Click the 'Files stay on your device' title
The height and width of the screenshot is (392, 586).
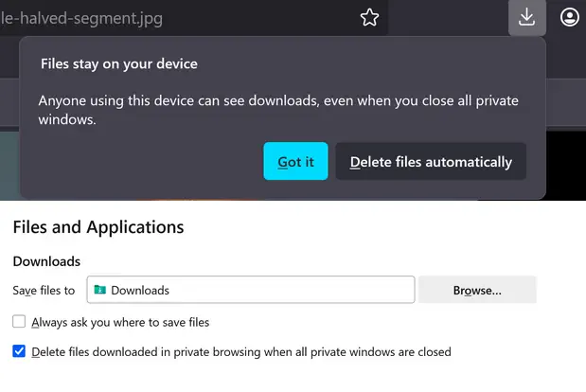click(x=118, y=64)
